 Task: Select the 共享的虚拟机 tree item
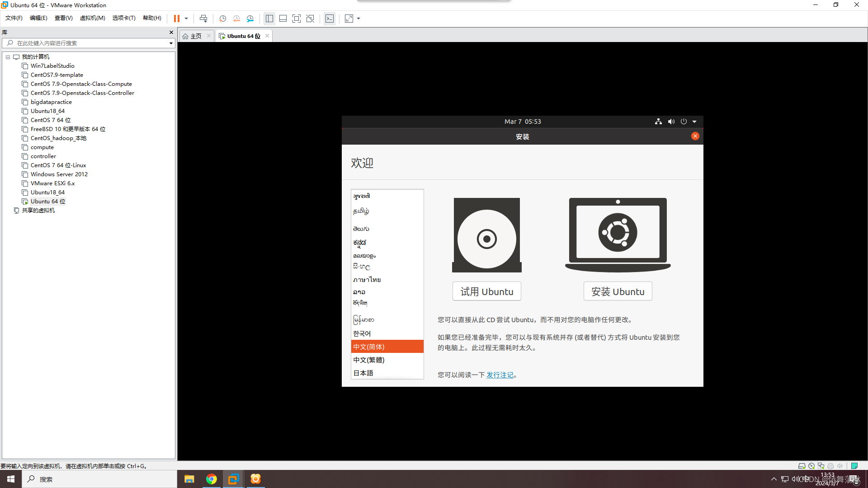click(x=38, y=211)
